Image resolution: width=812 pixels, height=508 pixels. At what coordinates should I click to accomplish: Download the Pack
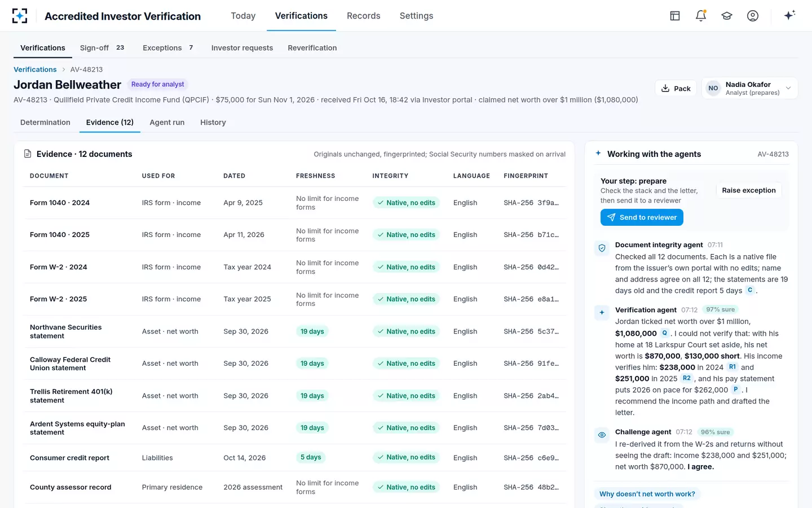[x=676, y=88]
